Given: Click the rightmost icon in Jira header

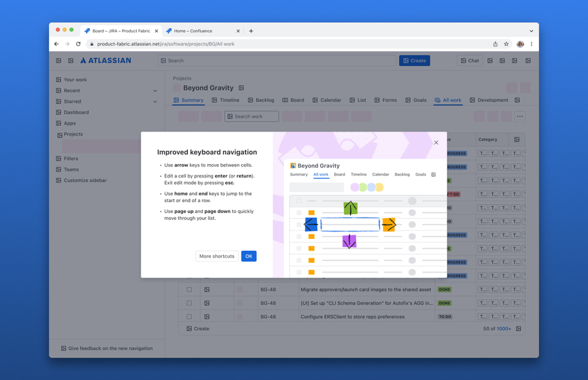Looking at the screenshot, I should point(528,61).
